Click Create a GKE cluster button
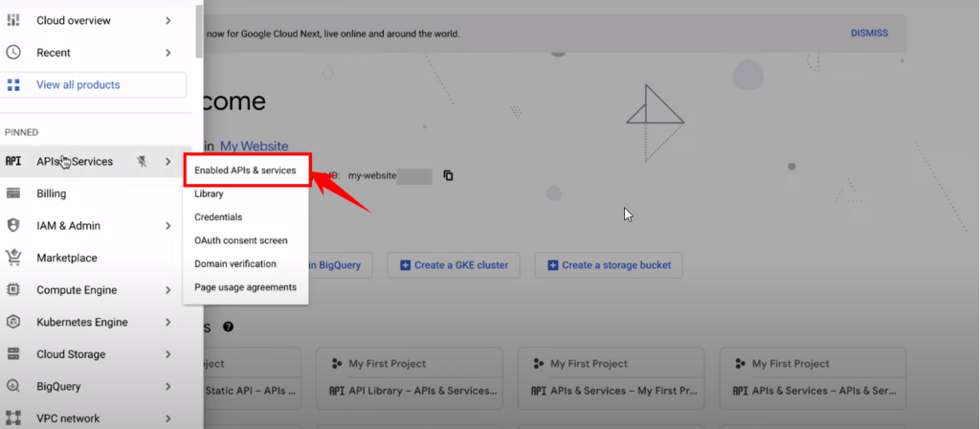The width and height of the screenshot is (980, 429). point(455,265)
